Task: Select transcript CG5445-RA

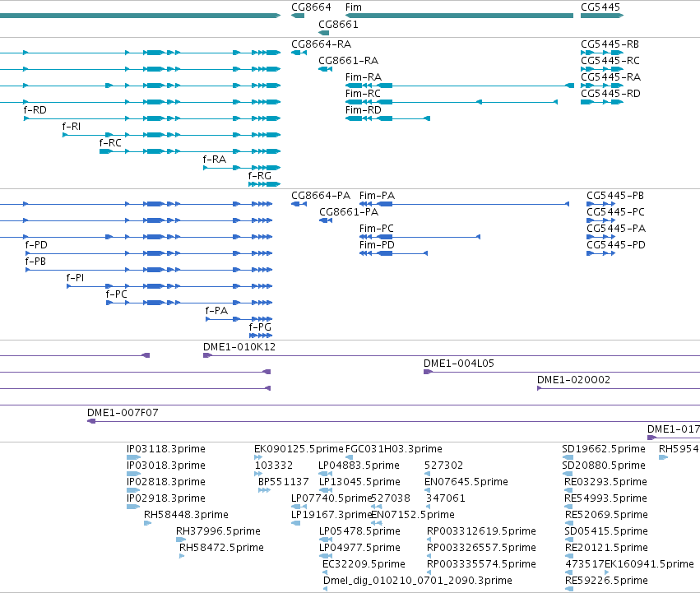Action: [610, 77]
